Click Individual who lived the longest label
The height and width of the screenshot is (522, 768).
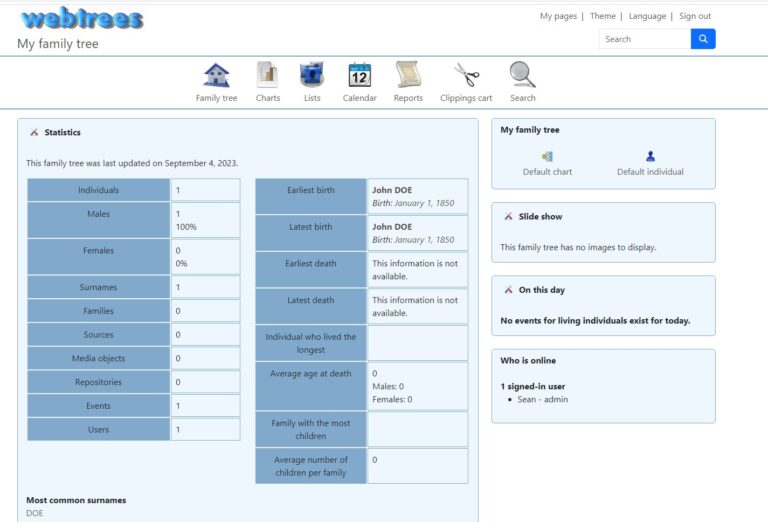point(311,343)
